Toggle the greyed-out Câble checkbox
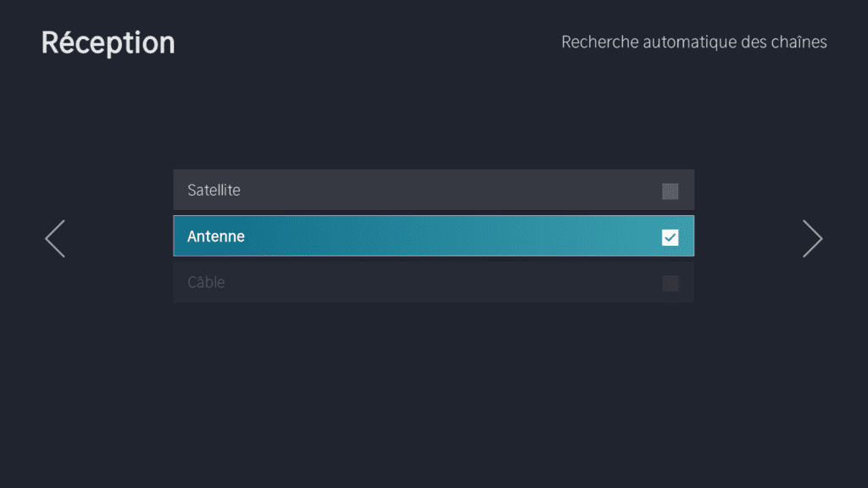This screenshot has height=488, width=868. pyautogui.click(x=670, y=283)
